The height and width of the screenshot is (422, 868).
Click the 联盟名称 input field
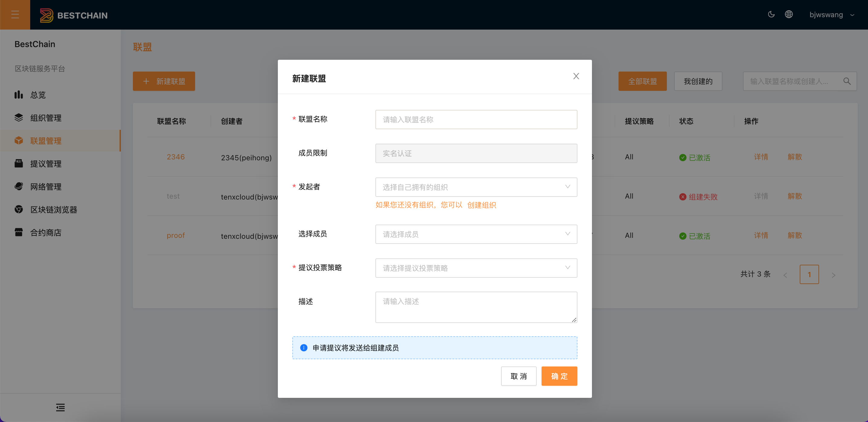pos(476,120)
